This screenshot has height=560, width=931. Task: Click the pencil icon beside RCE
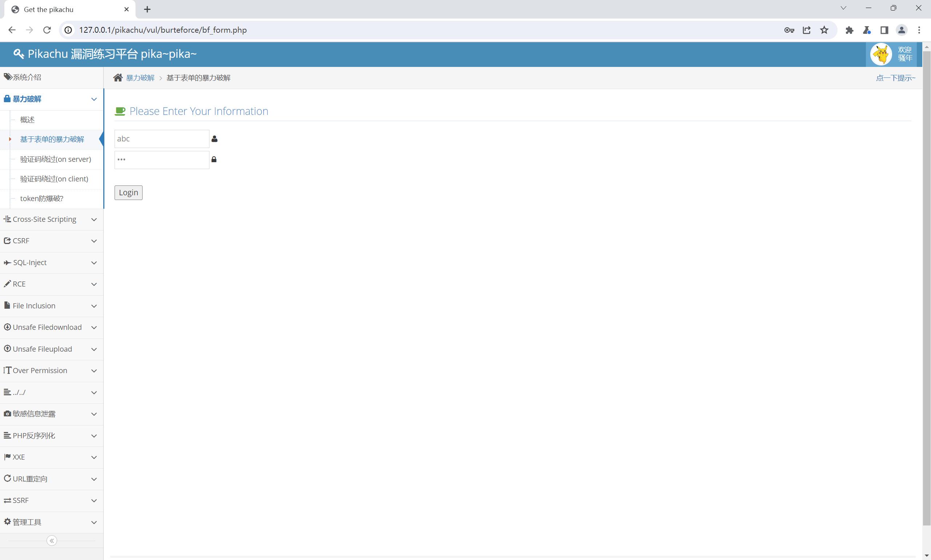pos(7,284)
